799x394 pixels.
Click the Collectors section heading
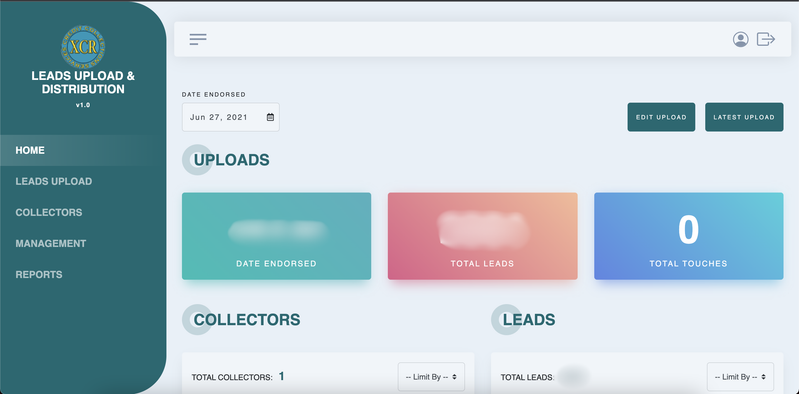tap(247, 320)
